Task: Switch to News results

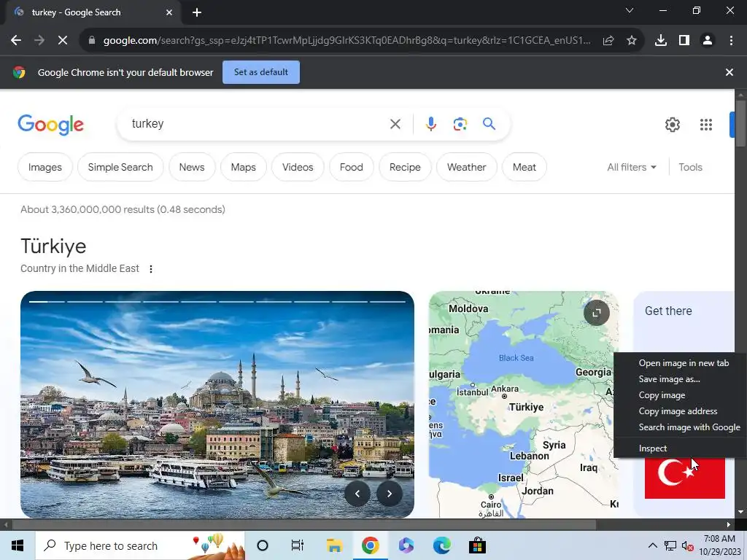Action: point(192,167)
